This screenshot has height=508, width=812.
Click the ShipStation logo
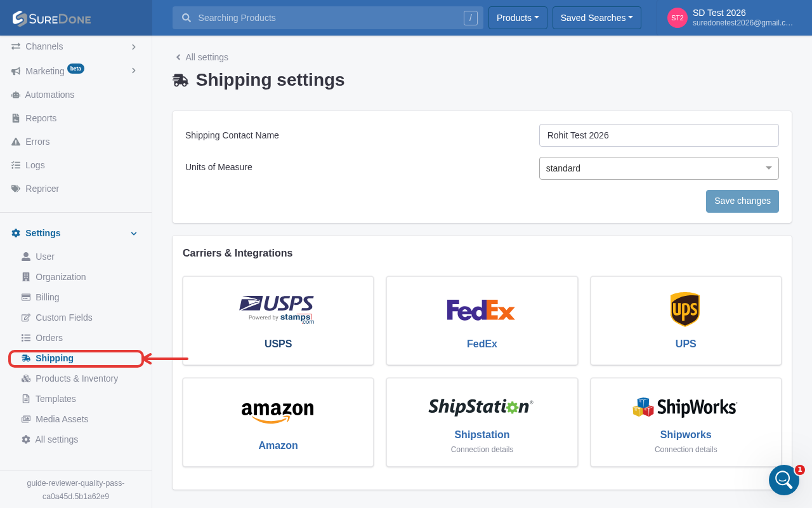click(481, 406)
